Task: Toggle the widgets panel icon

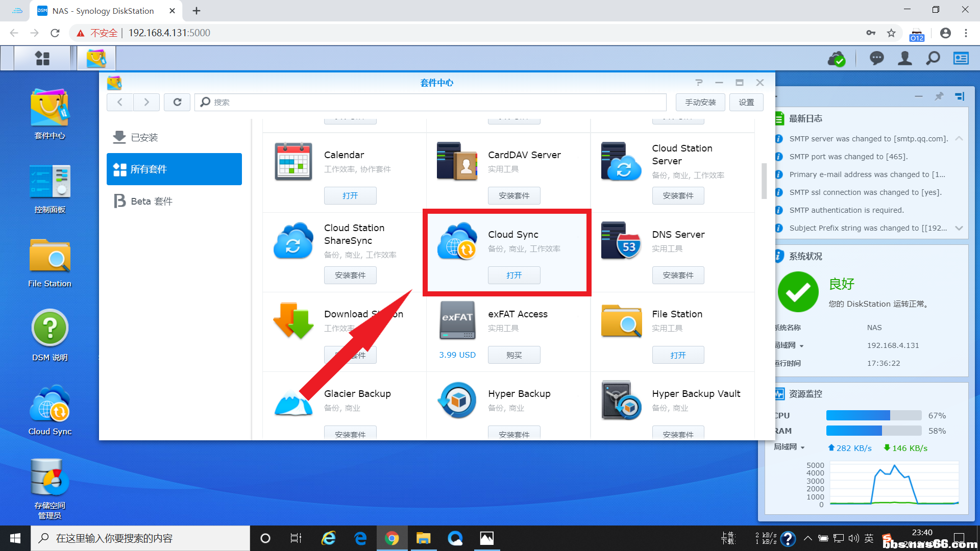Action: pos(961,59)
